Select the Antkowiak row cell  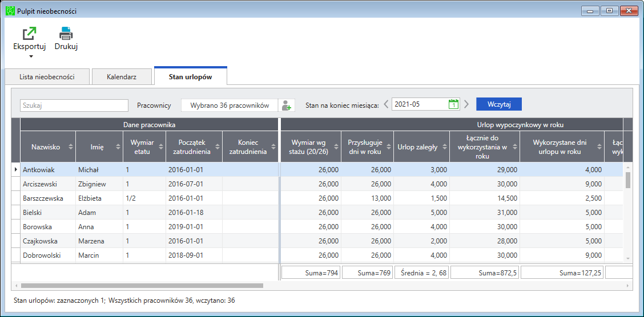tap(48, 169)
